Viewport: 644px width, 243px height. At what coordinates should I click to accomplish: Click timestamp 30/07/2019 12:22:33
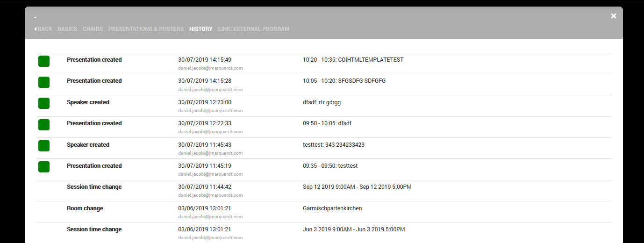click(205, 123)
